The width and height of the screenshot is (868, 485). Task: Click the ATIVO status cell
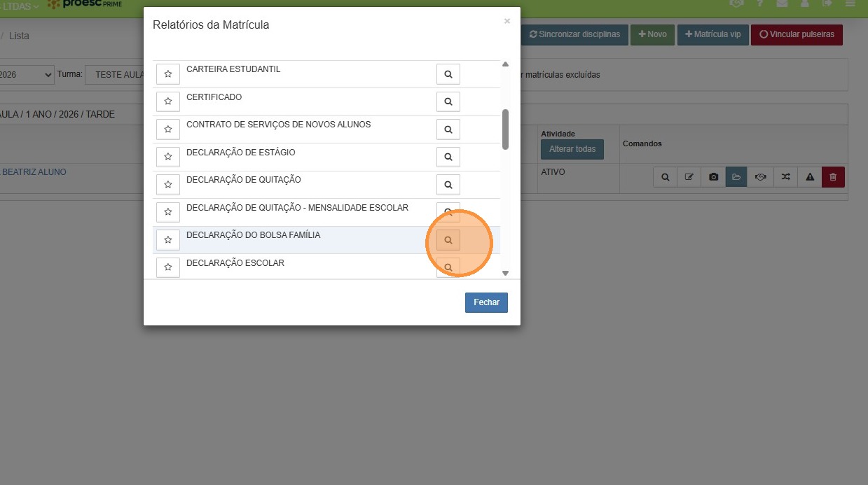point(553,172)
